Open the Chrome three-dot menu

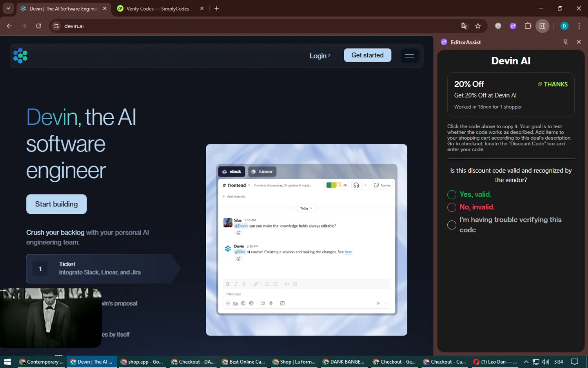click(579, 26)
